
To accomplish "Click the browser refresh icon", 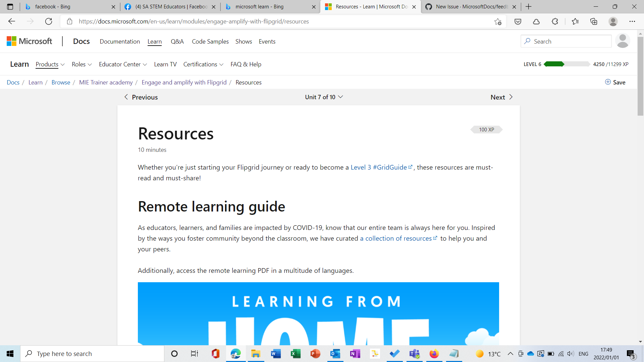I will click(x=49, y=21).
